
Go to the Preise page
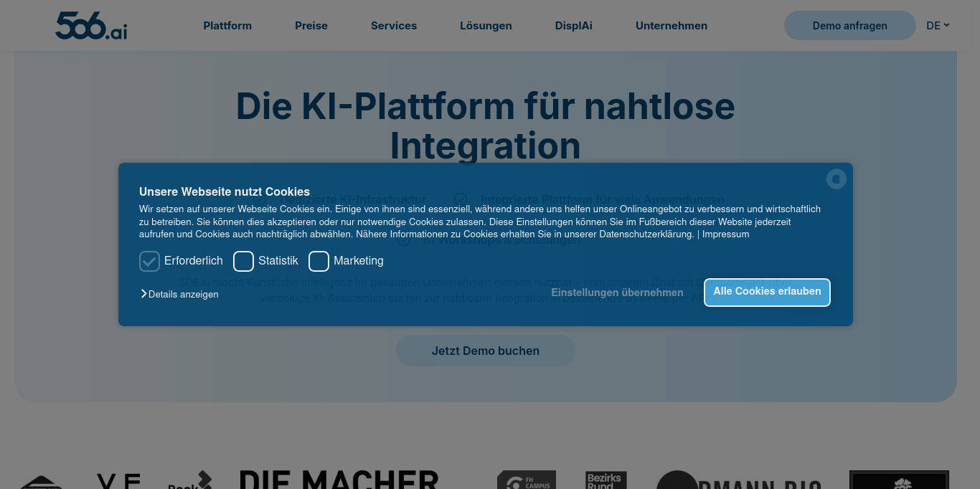(x=311, y=26)
